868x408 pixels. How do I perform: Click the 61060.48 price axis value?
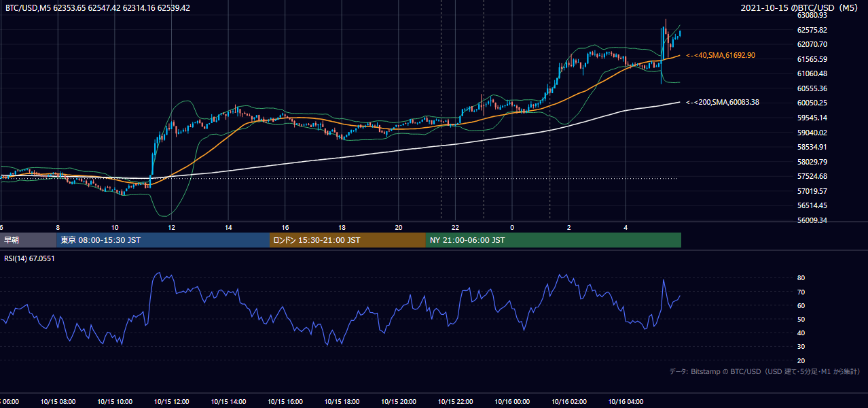coord(812,73)
